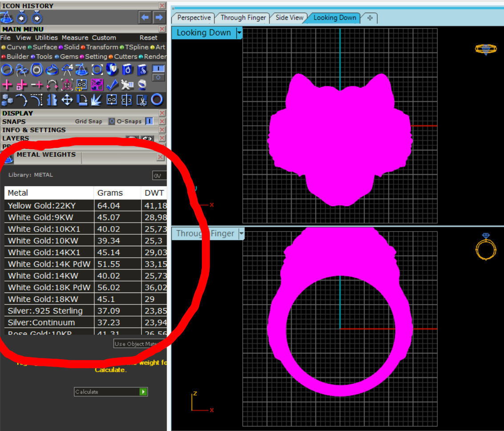
Task: Select the pink plus with square tool
Action: 21,85
